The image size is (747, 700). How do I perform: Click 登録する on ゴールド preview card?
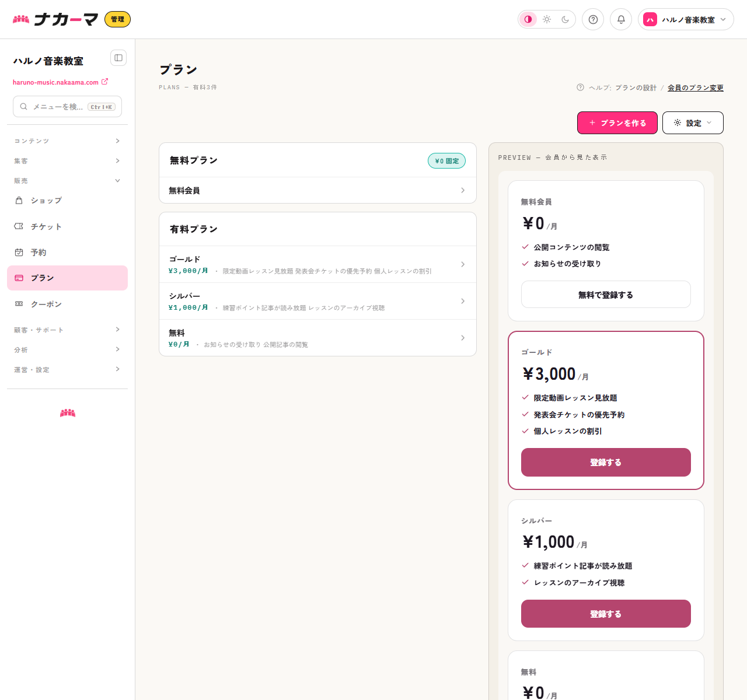click(606, 463)
